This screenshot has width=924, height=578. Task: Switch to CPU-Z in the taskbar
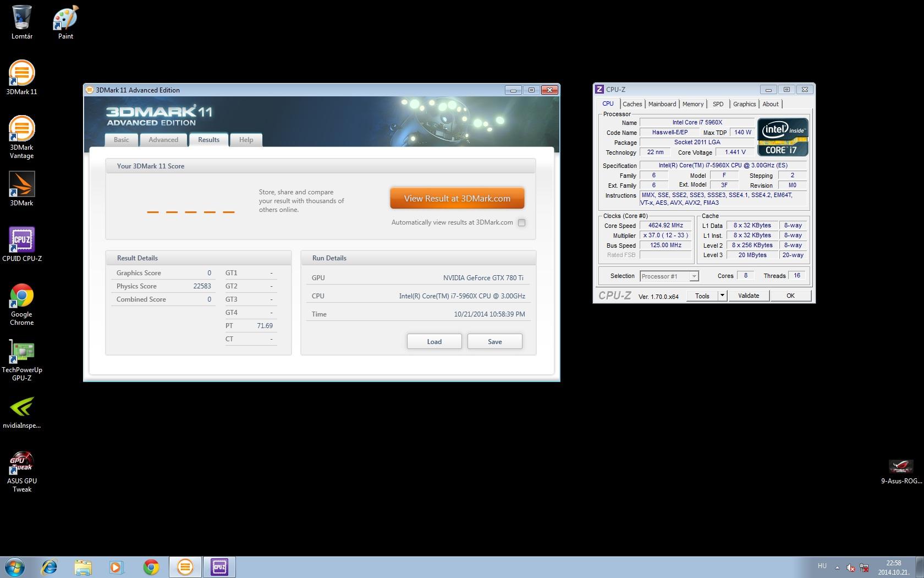coord(219,567)
